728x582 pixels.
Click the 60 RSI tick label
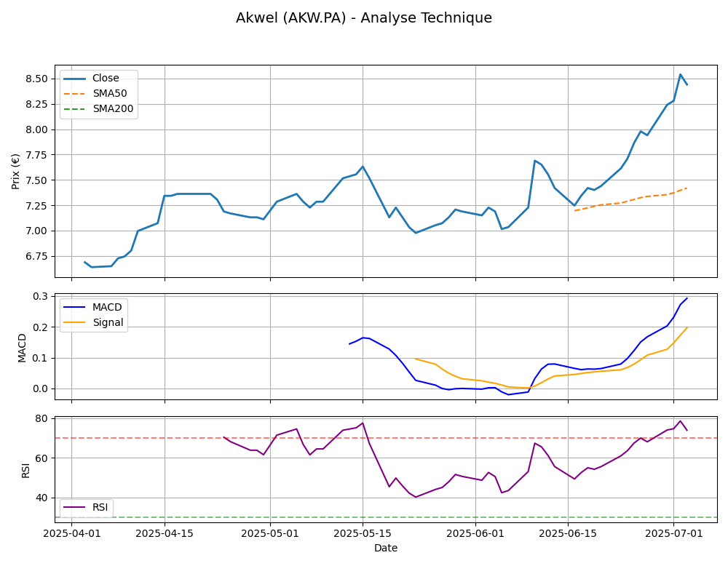pos(41,458)
